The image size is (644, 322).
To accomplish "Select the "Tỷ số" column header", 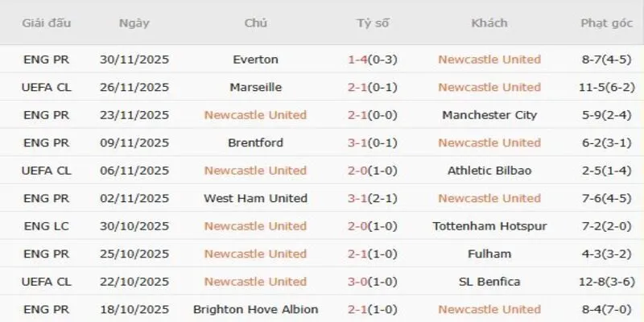I will [372, 23].
